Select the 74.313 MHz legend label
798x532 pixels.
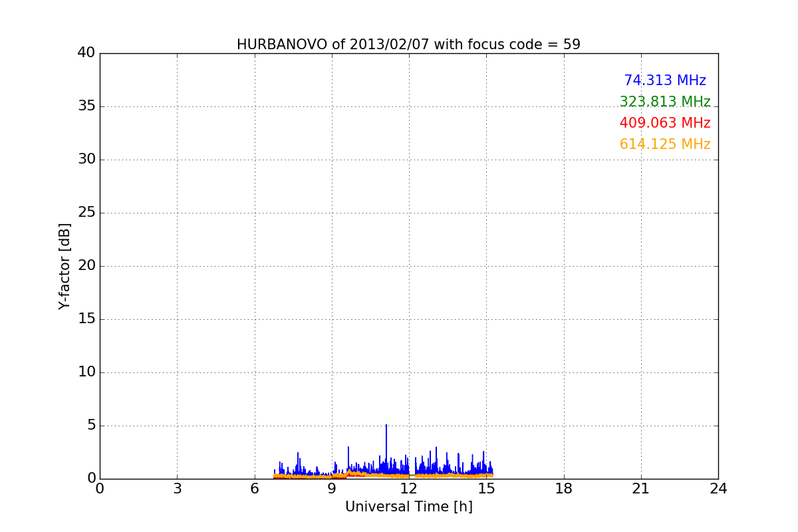pyautogui.click(x=665, y=80)
